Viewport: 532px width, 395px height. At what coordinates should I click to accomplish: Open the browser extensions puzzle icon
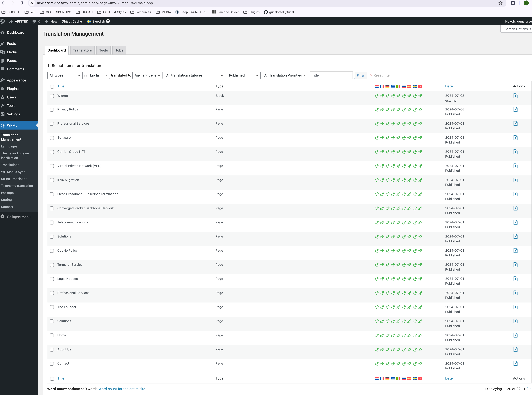513,3
